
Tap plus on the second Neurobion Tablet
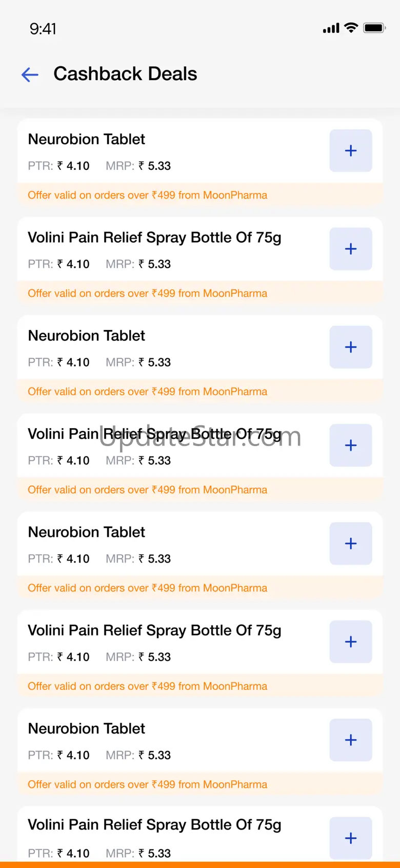pyautogui.click(x=351, y=347)
